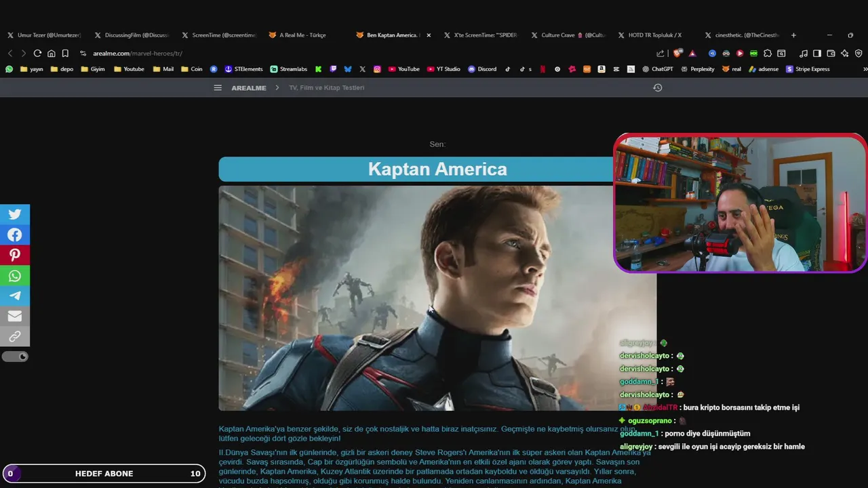Open TV, Film ve Kitap Testleri breadcrumb
The image size is (868, 488).
click(327, 88)
